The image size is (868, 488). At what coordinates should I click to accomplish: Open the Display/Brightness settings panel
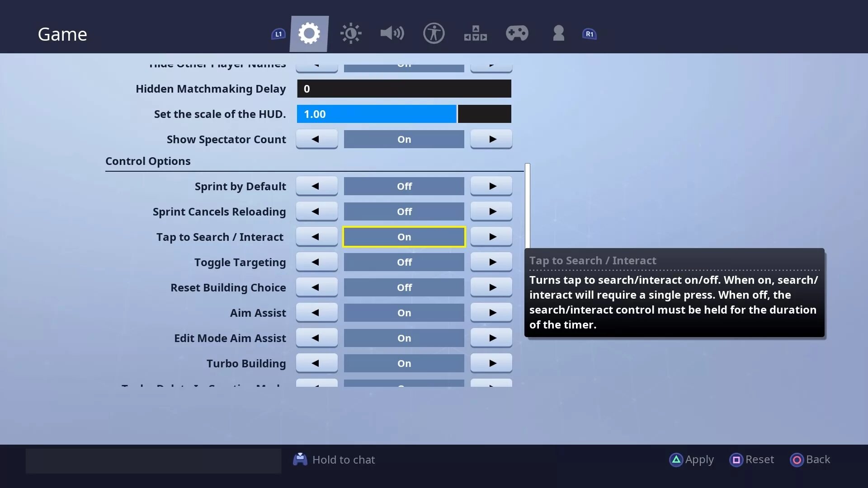(x=351, y=33)
